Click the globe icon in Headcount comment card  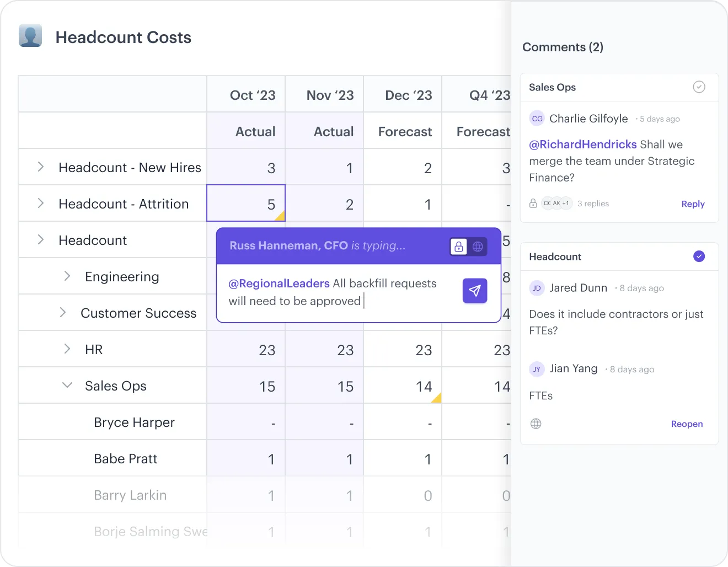536,424
